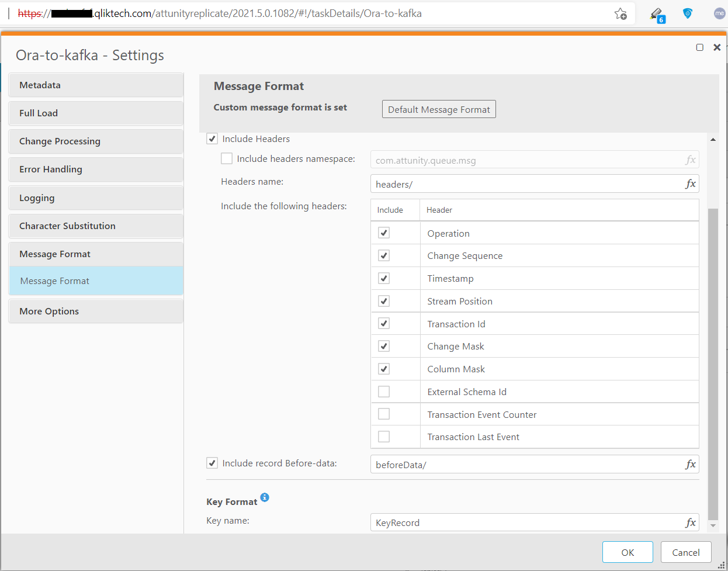Check the External Schema Id header
The height and width of the screenshot is (571, 728).
point(384,392)
